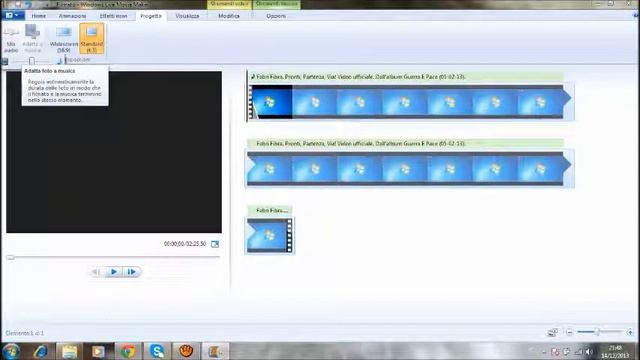The height and width of the screenshot is (360, 640).
Task: Open the Opzioni tab under Strumenti musica
Action: click(x=276, y=16)
